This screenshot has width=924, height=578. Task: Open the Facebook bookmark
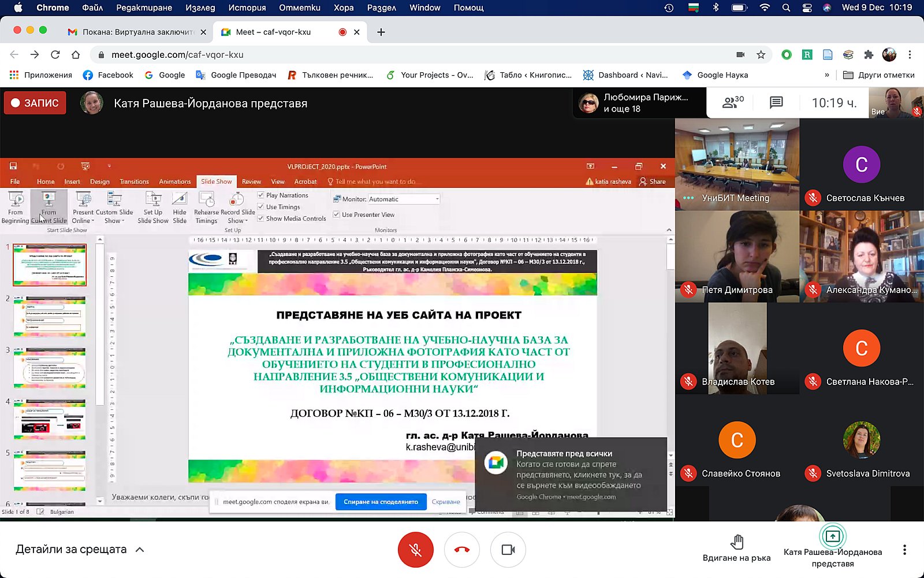pos(108,75)
